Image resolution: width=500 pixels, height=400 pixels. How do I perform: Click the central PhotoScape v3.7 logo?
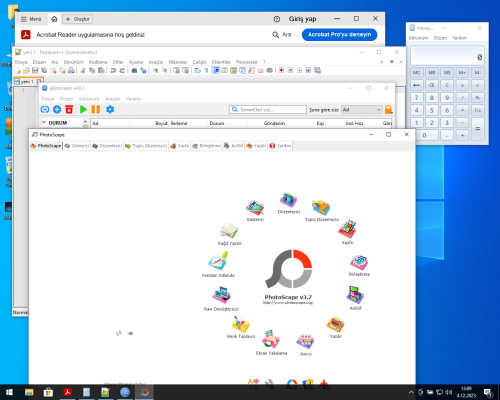289,269
